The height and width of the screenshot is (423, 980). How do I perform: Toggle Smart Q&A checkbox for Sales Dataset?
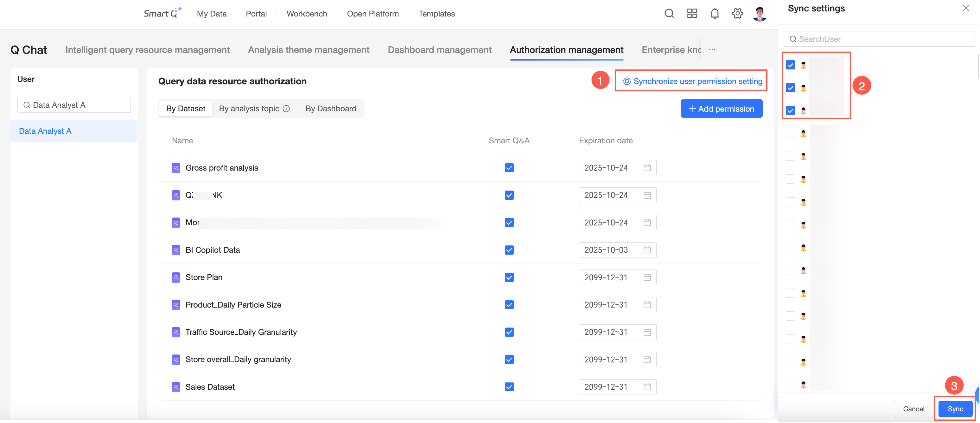pyautogui.click(x=509, y=387)
